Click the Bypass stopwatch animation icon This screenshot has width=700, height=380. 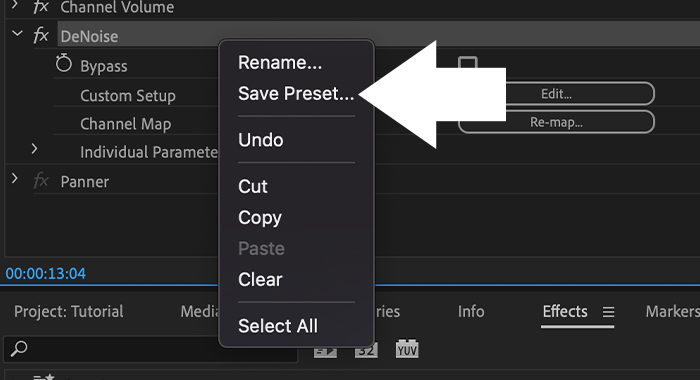pyautogui.click(x=63, y=63)
